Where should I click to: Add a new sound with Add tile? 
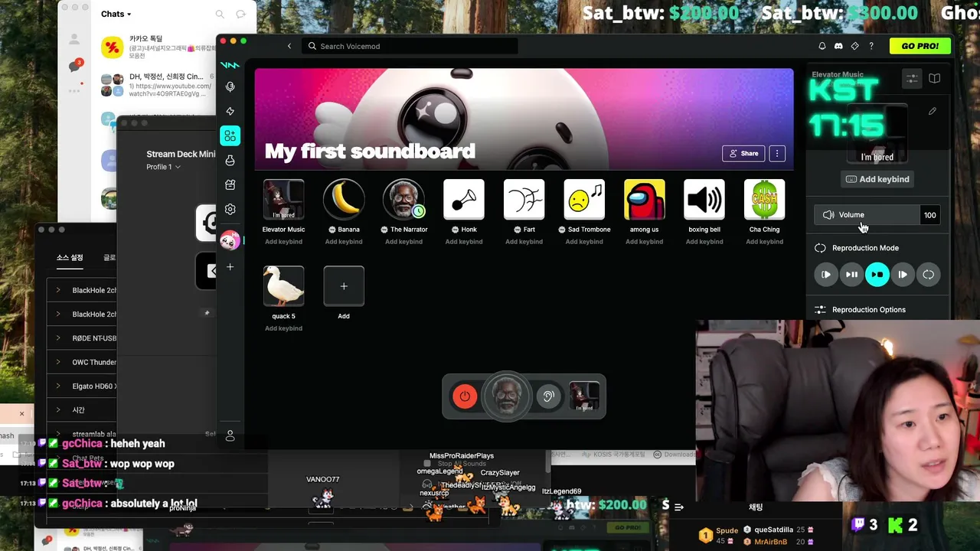point(344,286)
